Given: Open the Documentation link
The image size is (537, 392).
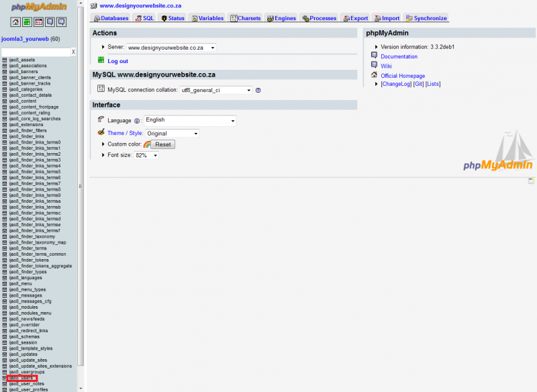Looking at the screenshot, I should 399,56.
